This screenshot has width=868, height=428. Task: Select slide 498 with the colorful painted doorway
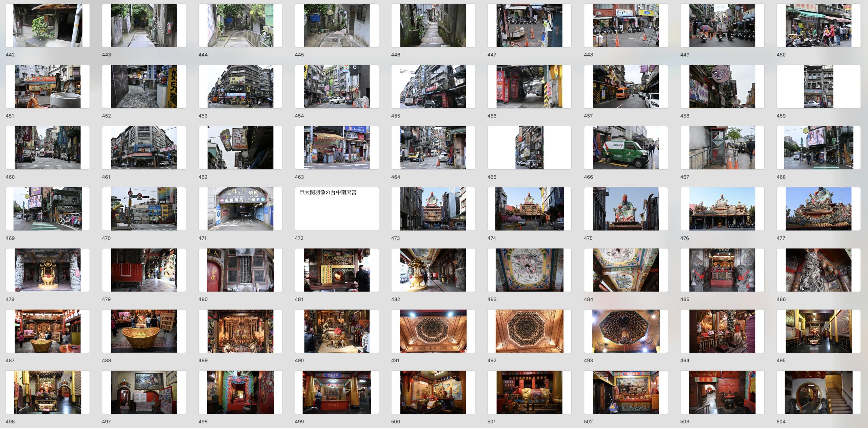pyautogui.click(x=240, y=392)
